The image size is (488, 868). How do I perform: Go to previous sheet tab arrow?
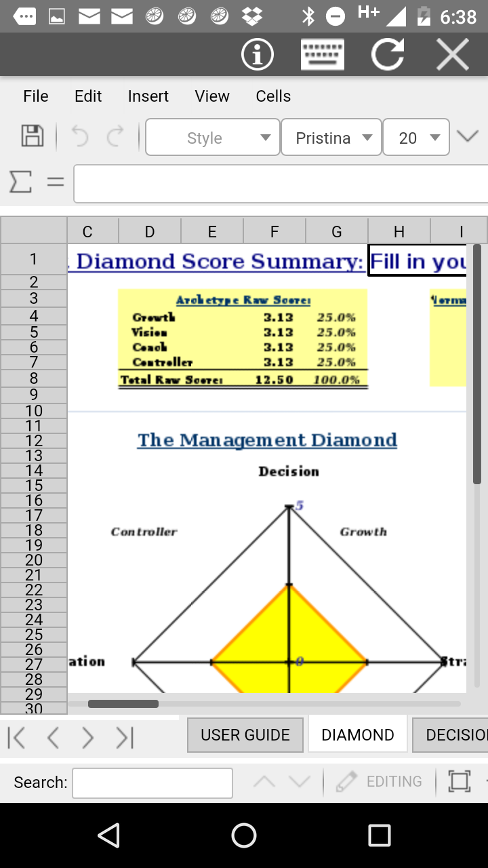point(53,737)
